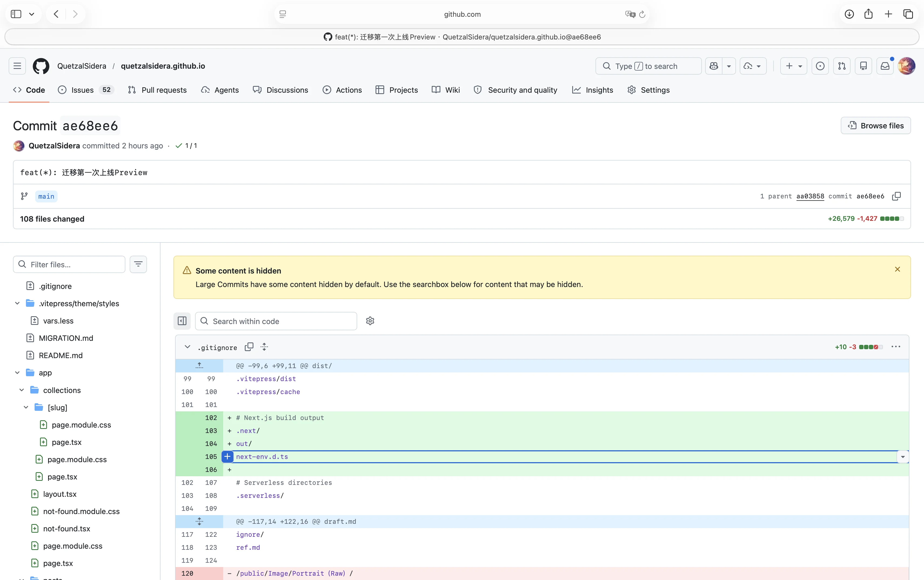
Task: Open the Copilot options dropdown arrow
Action: [729, 66]
